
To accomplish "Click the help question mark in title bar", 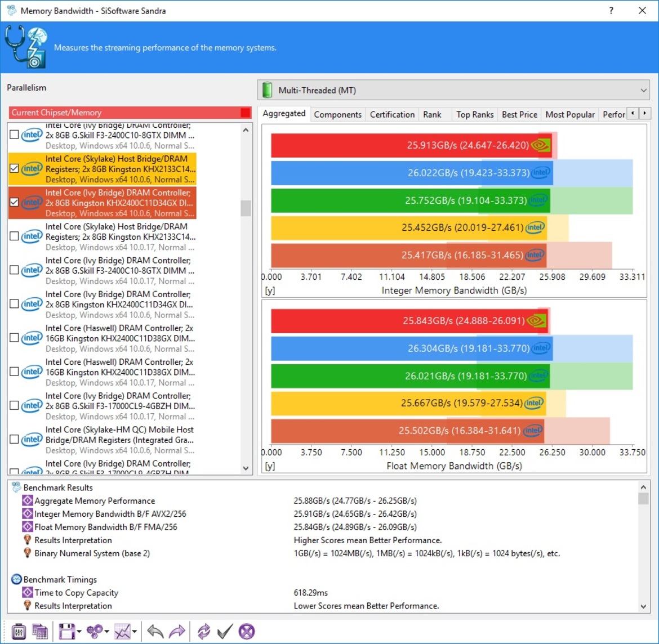I will 611,11.
